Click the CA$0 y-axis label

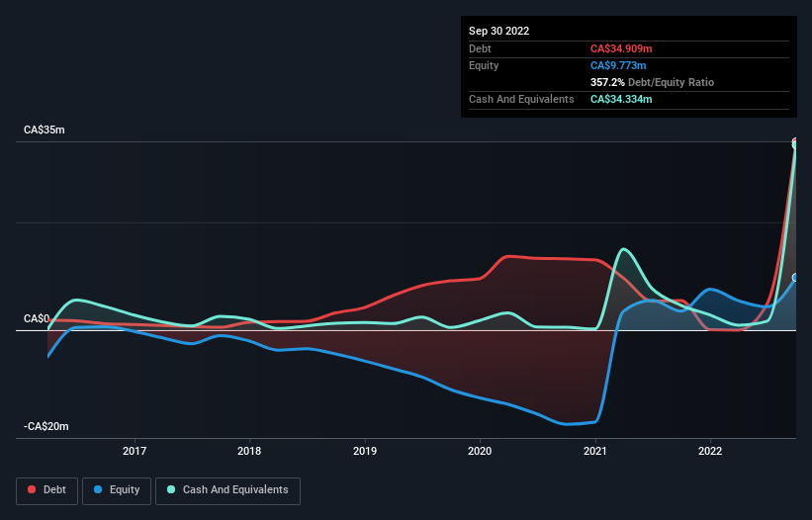(x=37, y=318)
